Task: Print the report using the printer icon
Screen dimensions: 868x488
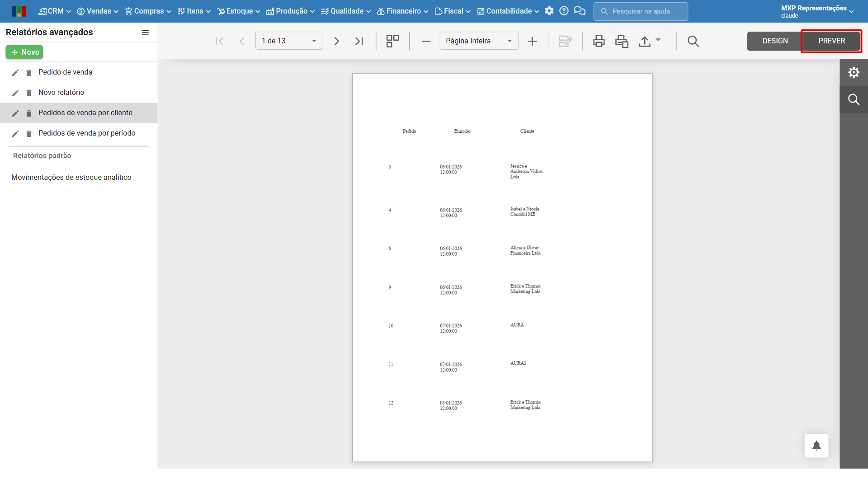Action: tap(599, 41)
